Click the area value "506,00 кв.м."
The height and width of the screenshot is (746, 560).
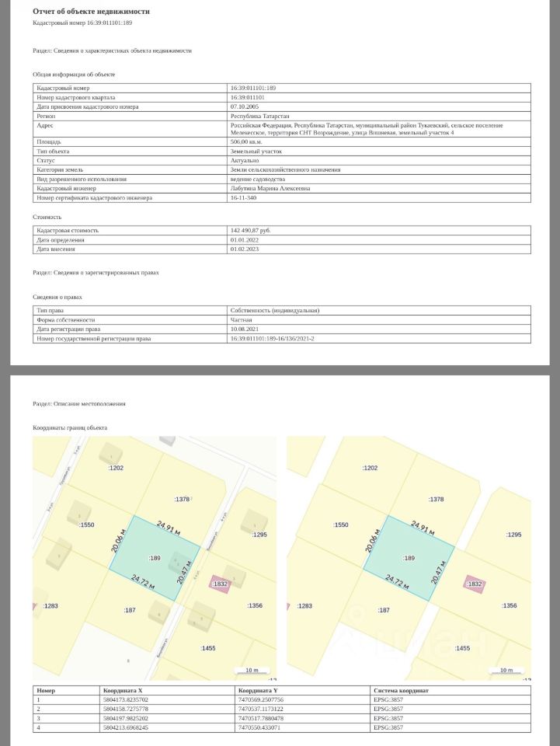point(246,141)
